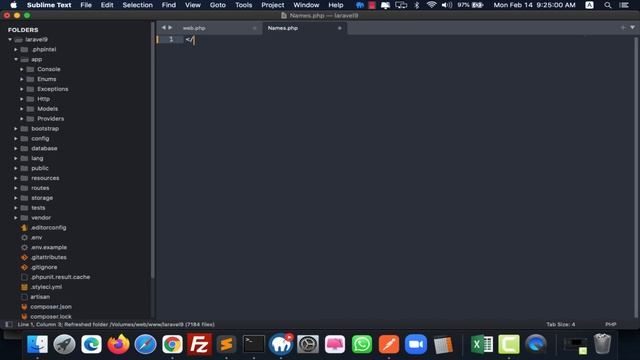Open Bluetooth status in menu bar
The width and height of the screenshot is (640, 360).
417,5
